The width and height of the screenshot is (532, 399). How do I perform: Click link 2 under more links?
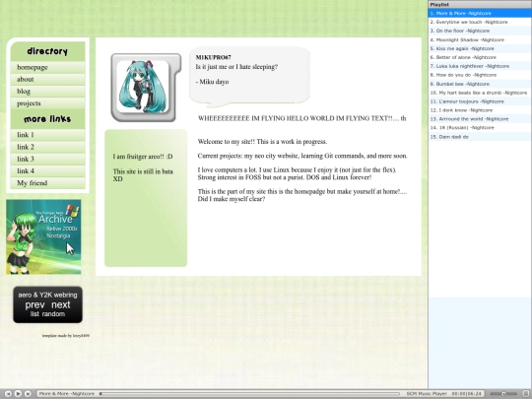48,147
